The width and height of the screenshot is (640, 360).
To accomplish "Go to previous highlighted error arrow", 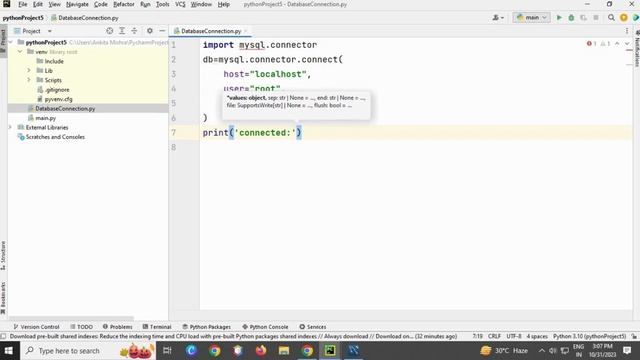I will [617, 44].
